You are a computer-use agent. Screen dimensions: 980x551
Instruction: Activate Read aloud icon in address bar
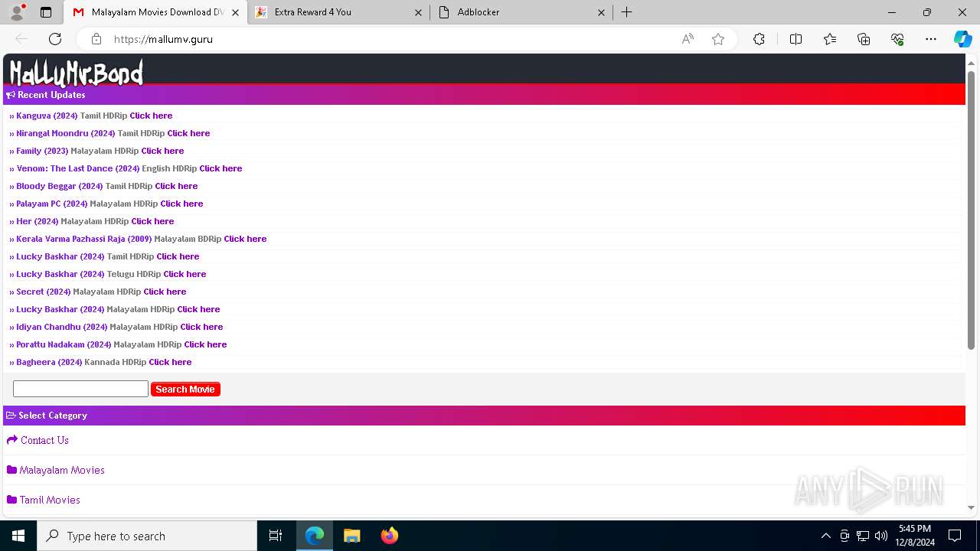point(688,39)
